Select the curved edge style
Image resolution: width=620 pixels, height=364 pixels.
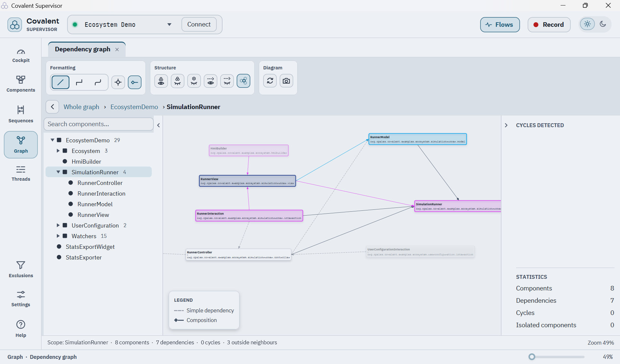point(98,82)
